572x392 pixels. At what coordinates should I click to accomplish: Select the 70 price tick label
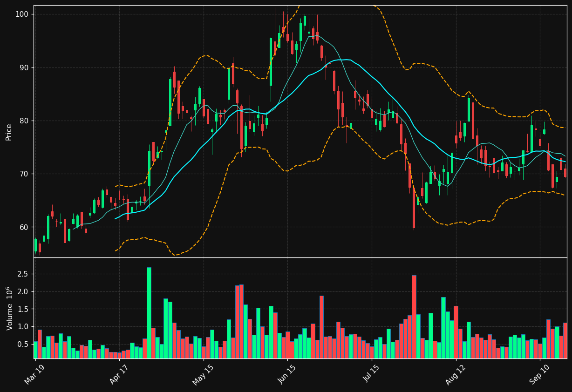point(23,174)
